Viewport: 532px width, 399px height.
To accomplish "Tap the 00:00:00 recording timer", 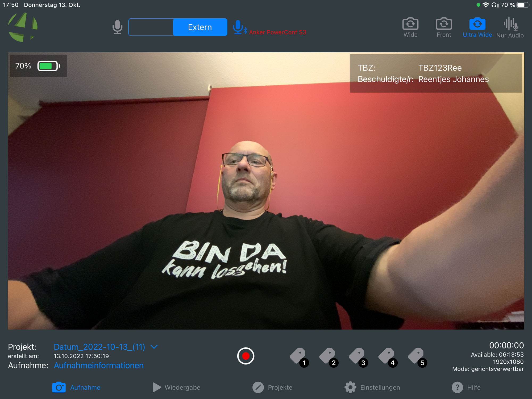I will (x=506, y=345).
